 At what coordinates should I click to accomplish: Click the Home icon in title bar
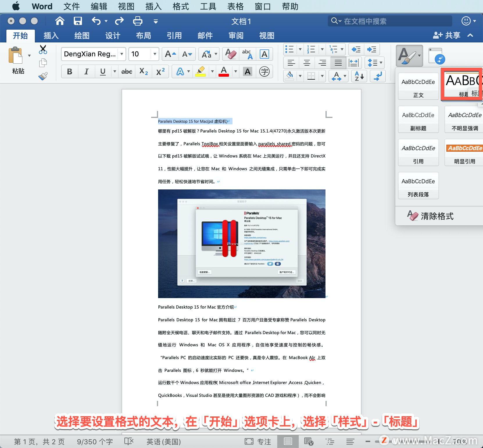coord(60,21)
